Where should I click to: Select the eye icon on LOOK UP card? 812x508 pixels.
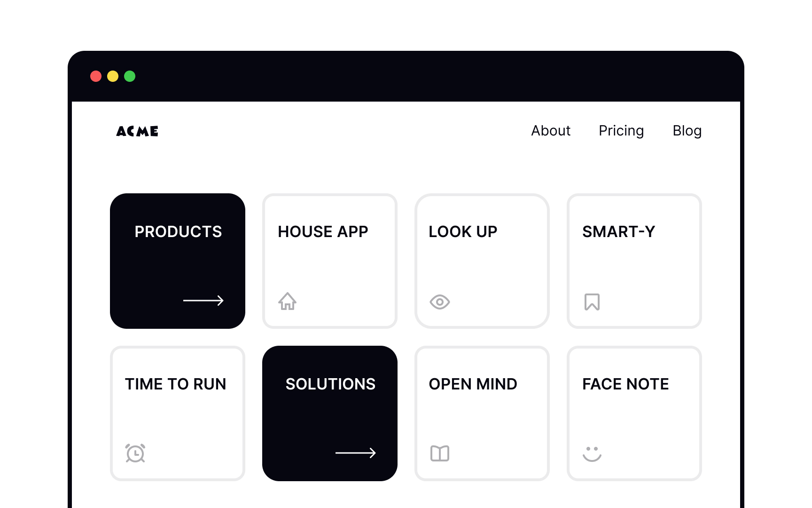click(440, 302)
